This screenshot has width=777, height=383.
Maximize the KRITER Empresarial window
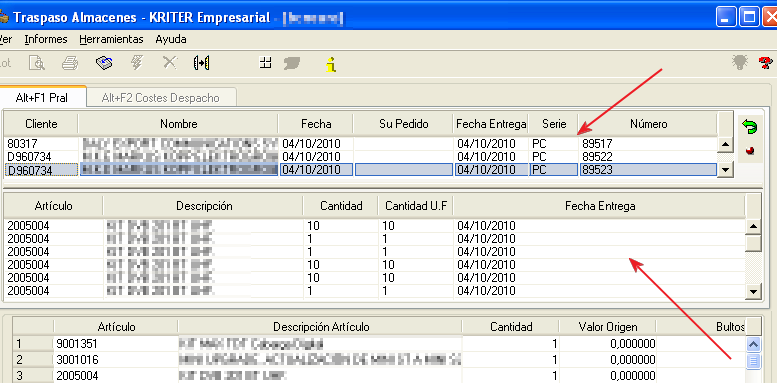(x=749, y=18)
